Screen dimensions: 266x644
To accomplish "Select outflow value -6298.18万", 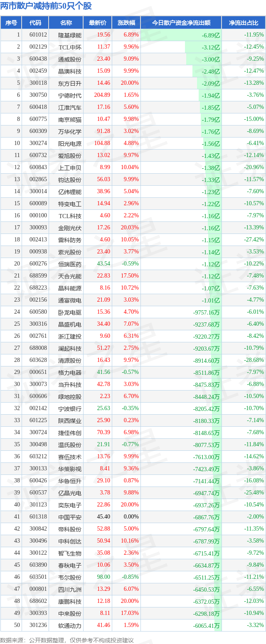I will tap(206, 614).
